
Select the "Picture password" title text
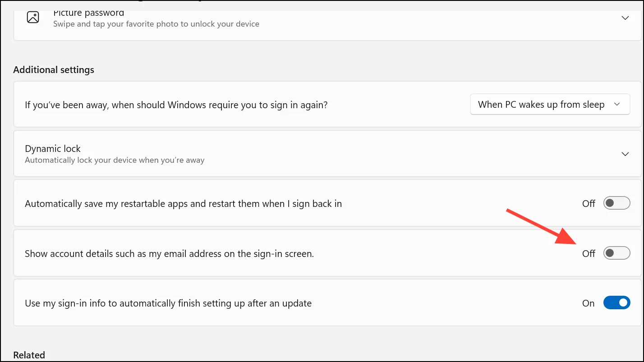tap(88, 13)
